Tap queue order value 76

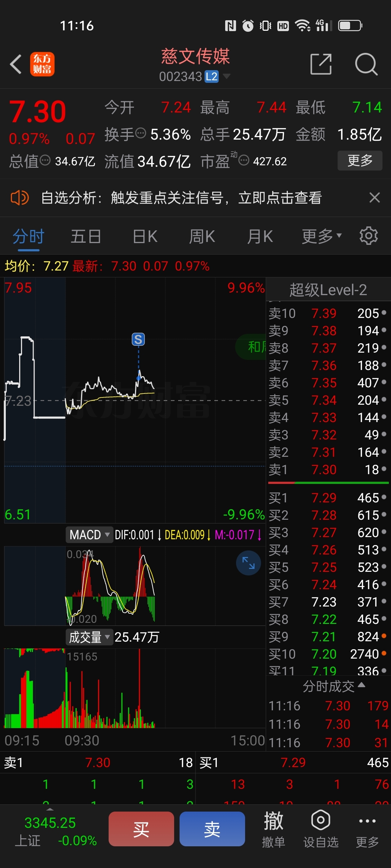click(x=382, y=784)
